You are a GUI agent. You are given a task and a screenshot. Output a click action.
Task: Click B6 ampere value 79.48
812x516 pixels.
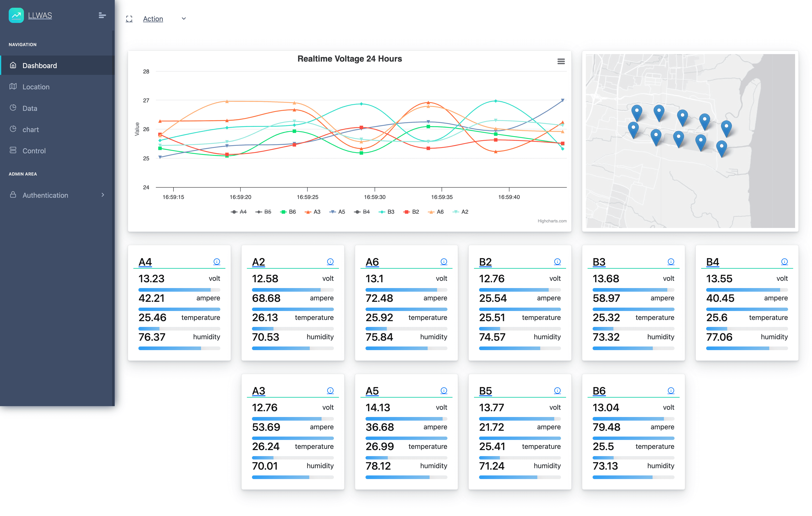click(x=606, y=427)
